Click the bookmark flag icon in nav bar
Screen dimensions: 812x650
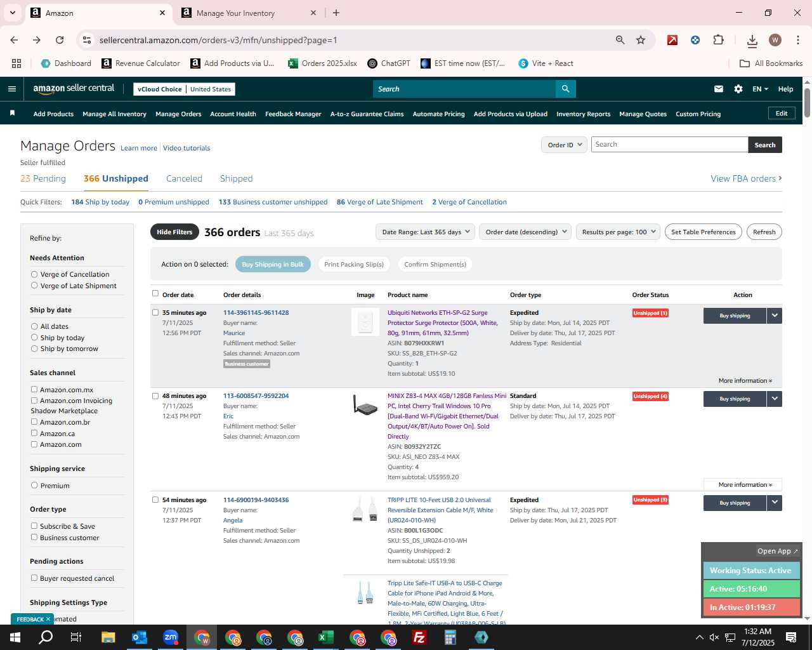pos(12,114)
